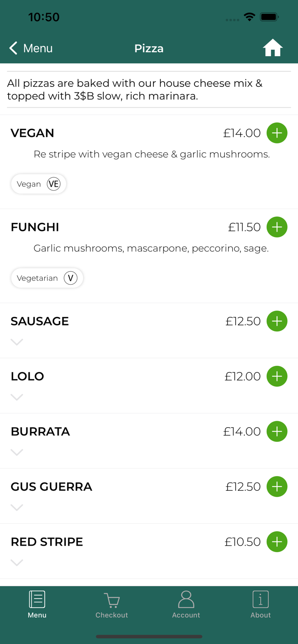This screenshot has height=644, width=298.
Task: Add the Vegan pizza to the order
Action: pyautogui.click(x=277, y=133)
